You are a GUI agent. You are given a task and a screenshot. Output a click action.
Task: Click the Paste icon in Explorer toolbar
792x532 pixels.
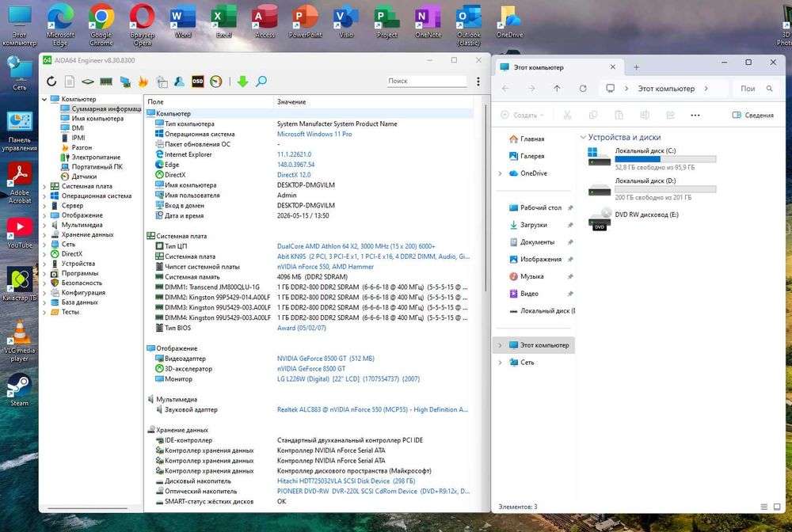[619, 115]
